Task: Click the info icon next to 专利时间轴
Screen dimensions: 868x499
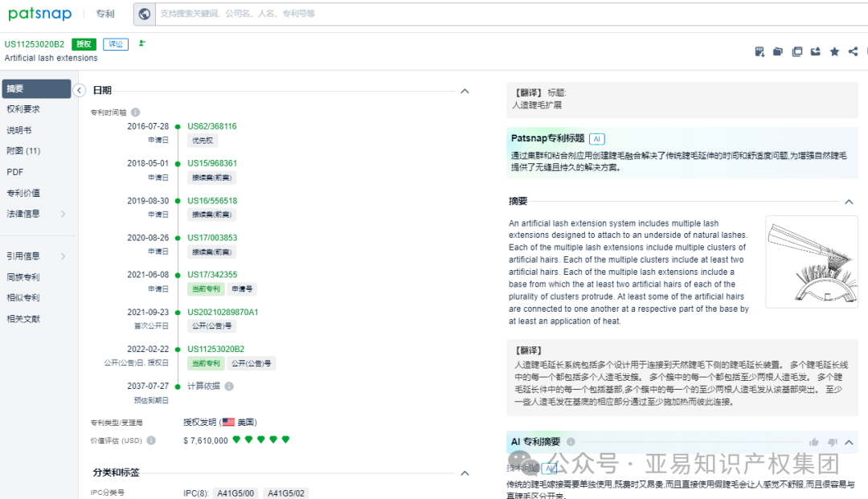Action: pos(136,112)
